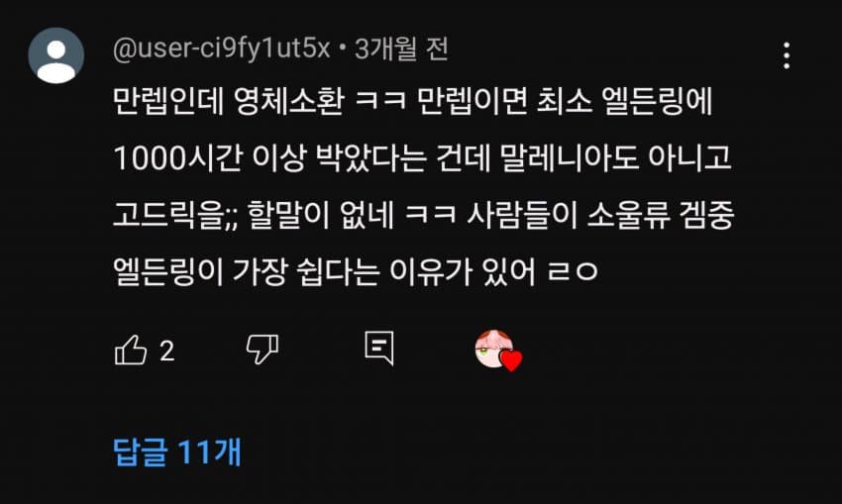Image resolution: width=842 pixels, height=504 pixels.
Task: Tap the word 말레니아도 in the comment
Action: [570, 157]
